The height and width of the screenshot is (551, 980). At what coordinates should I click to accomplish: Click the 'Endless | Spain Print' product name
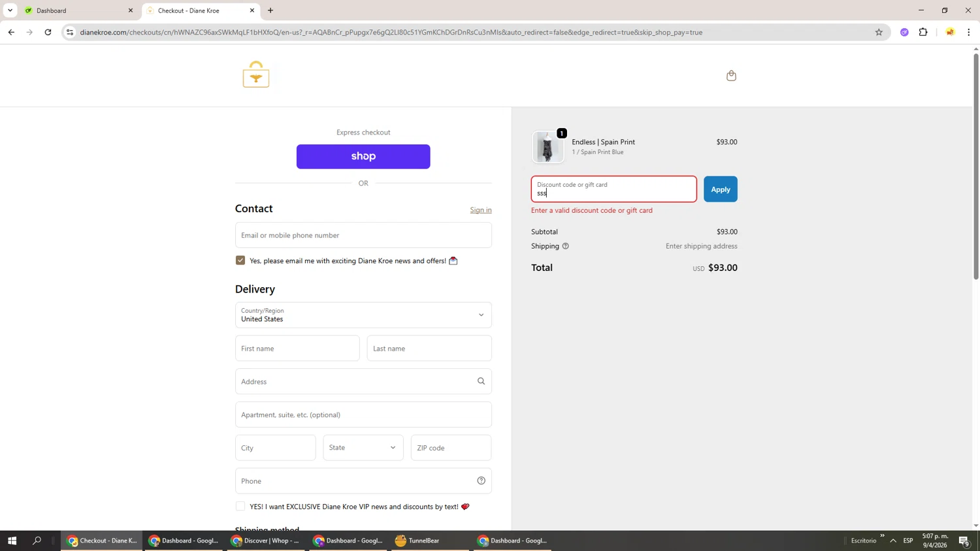pos(603,142)
